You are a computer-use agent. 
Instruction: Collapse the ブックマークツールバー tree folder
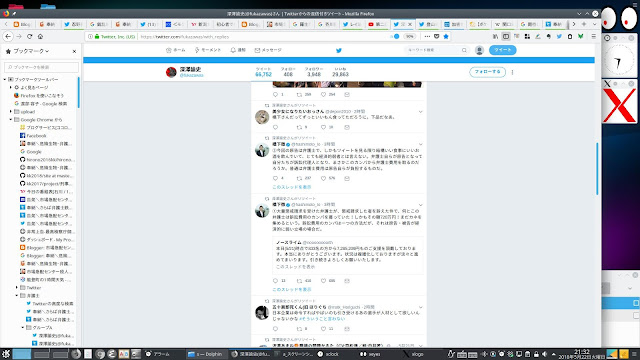point(5,80)
